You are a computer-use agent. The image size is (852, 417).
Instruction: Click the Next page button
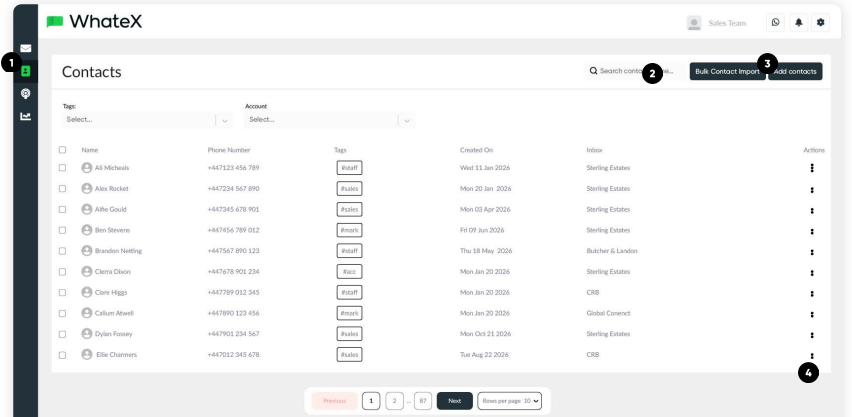pyautogui.click(x=454, y=401)
